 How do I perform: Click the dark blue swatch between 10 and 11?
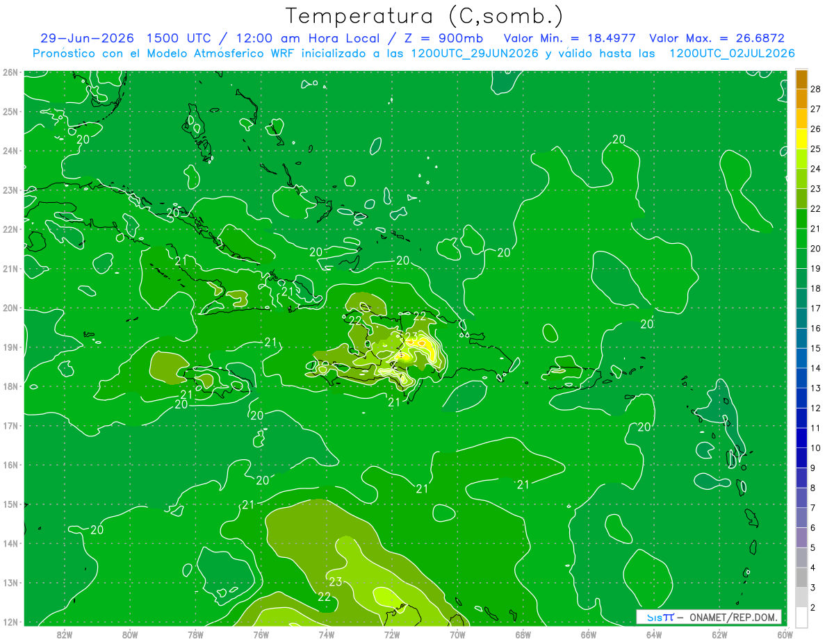tap(801, 438)
